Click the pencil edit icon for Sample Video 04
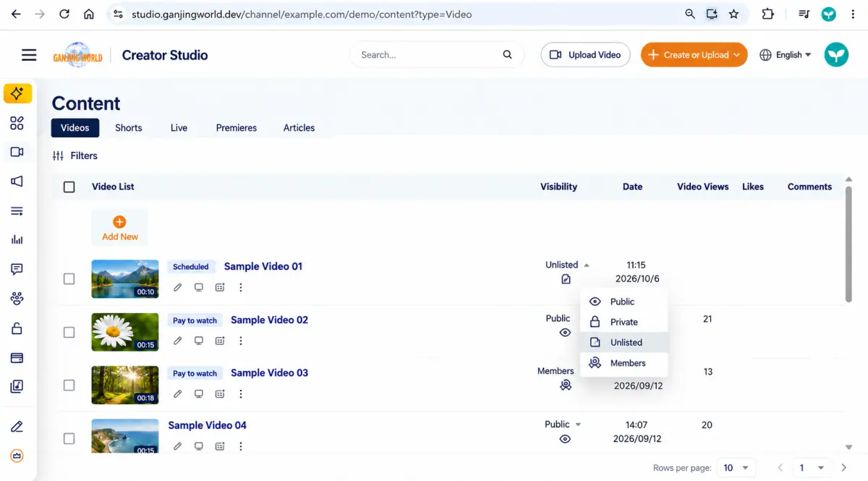The height and width of the screenshot is (481, 868). coord(178,446)
